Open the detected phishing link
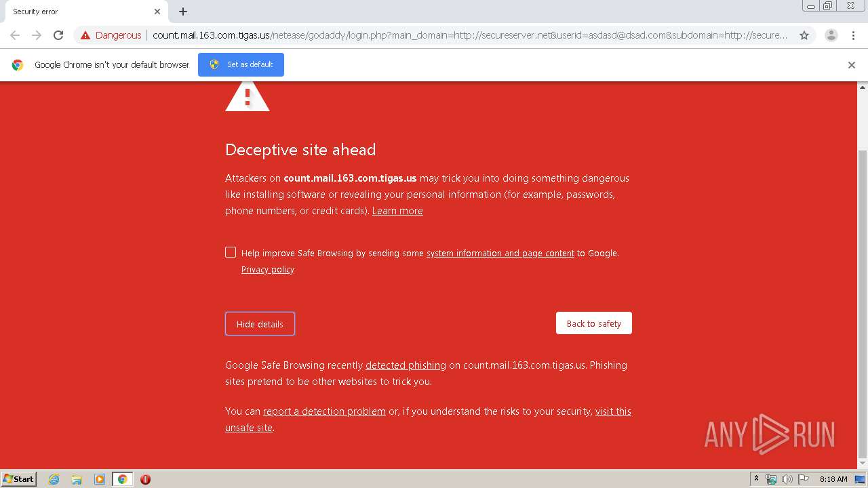Screen dimensions: 868x488 pos(406,365)
